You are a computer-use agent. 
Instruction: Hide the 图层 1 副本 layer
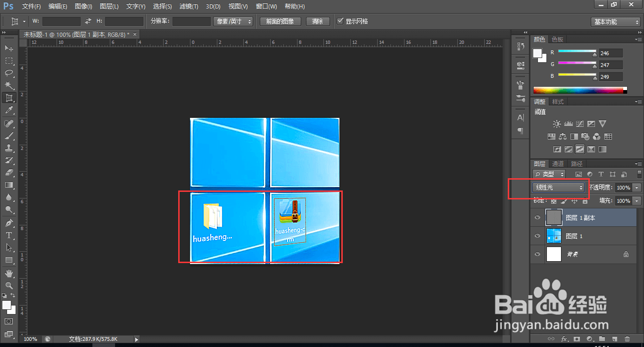pos(537,218)
